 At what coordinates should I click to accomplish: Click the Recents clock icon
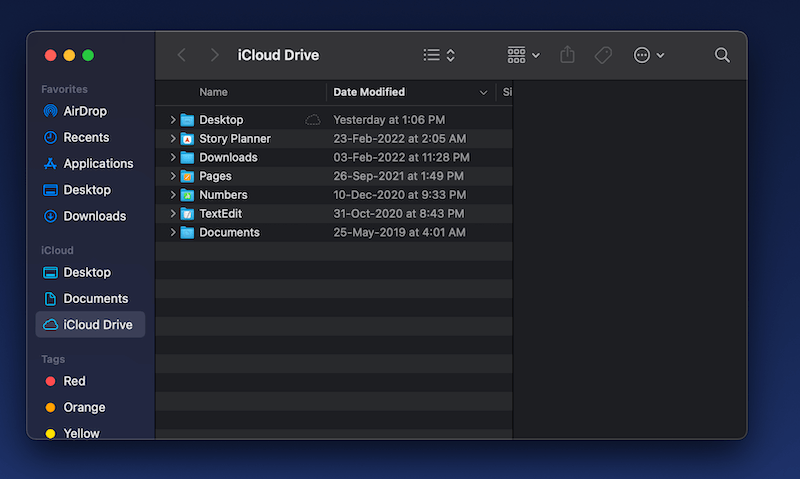50,137
